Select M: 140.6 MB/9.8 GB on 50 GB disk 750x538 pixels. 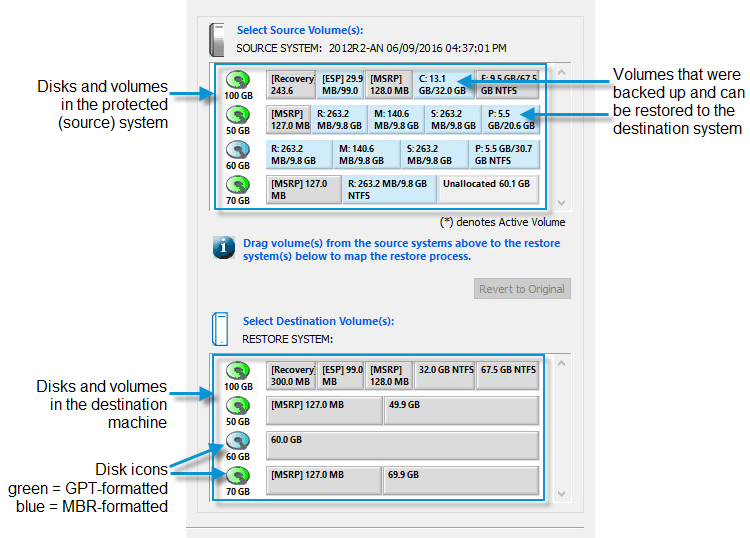pos(397,120)
